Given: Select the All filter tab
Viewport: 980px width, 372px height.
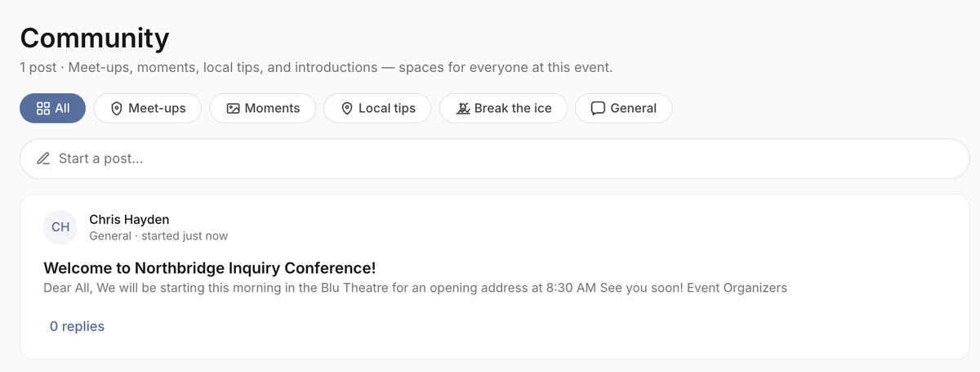Looking at the screenshot, I should pyautogui.click(x=53, y=108).
